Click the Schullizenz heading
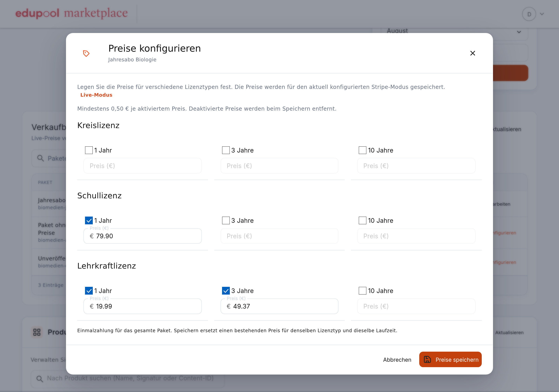Viewport: 559px width, 392px height. pos(99,195)
